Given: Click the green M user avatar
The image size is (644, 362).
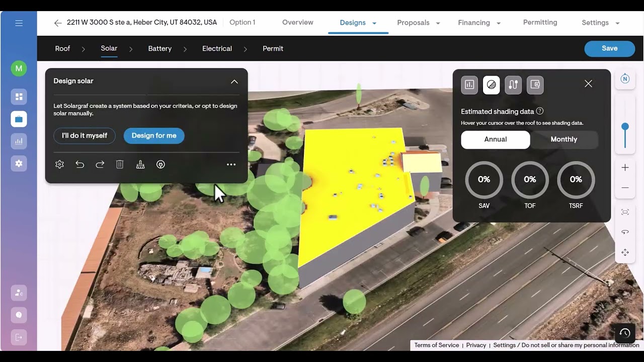Looking at the screenshot, I should (x=19, y=68).
